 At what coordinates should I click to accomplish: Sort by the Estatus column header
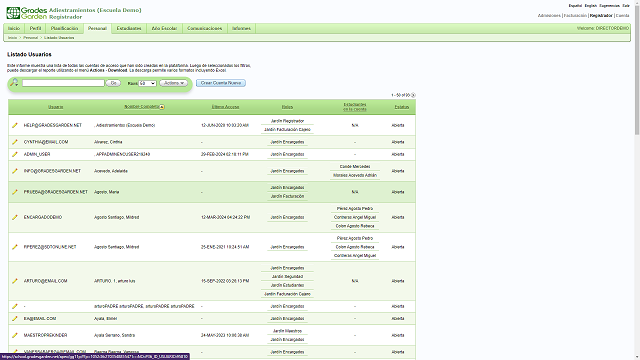[x=402, y=107]
